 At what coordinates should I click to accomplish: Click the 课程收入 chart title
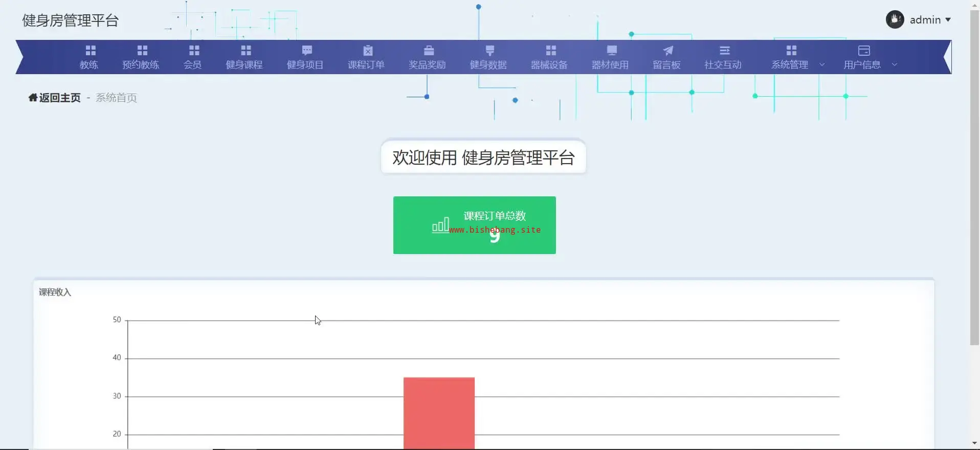point(55,292)
